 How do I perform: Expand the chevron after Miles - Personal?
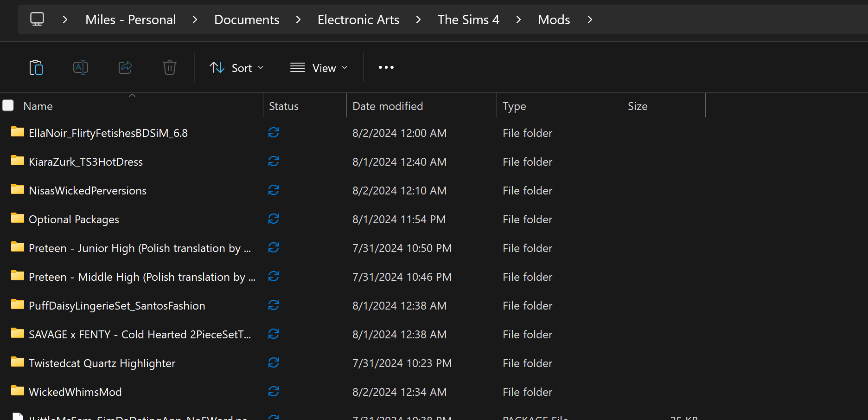click(195, 19)
